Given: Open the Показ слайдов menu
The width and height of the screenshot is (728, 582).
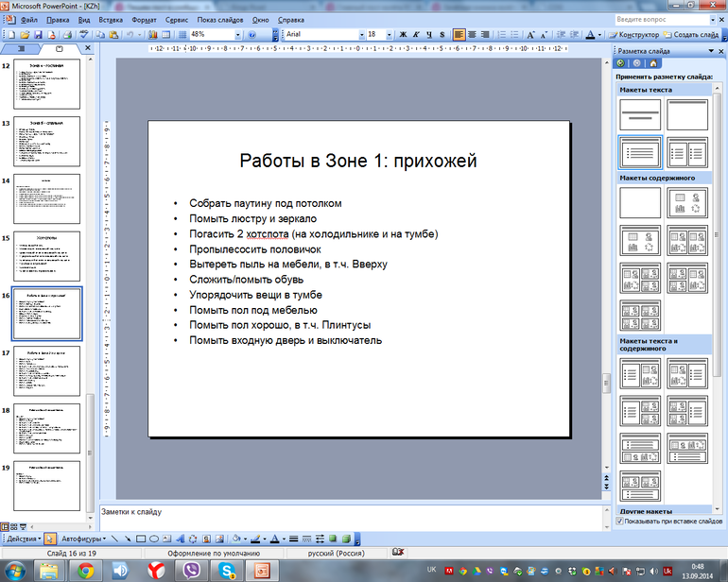Looking at the screenshot, I should point(219,19).
